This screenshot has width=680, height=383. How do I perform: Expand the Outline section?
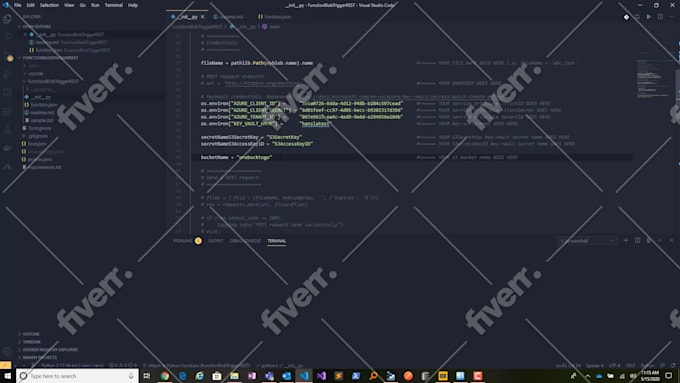point(30,334)
